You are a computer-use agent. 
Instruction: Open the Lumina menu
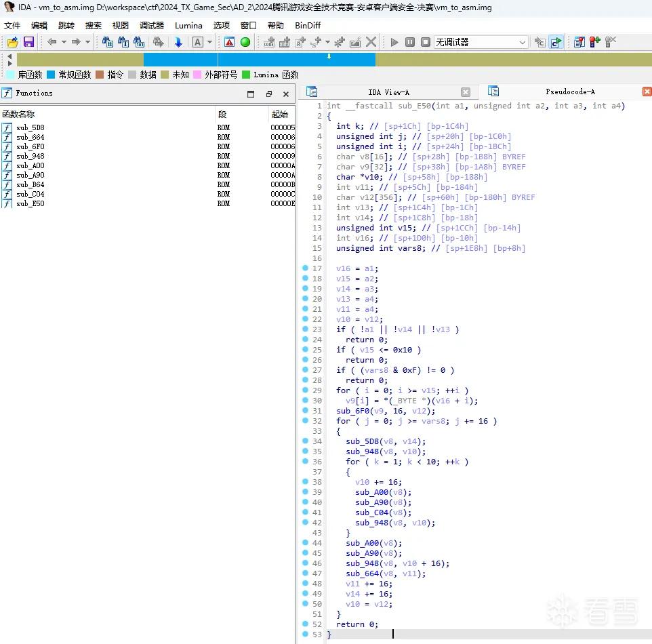(188, 26)
